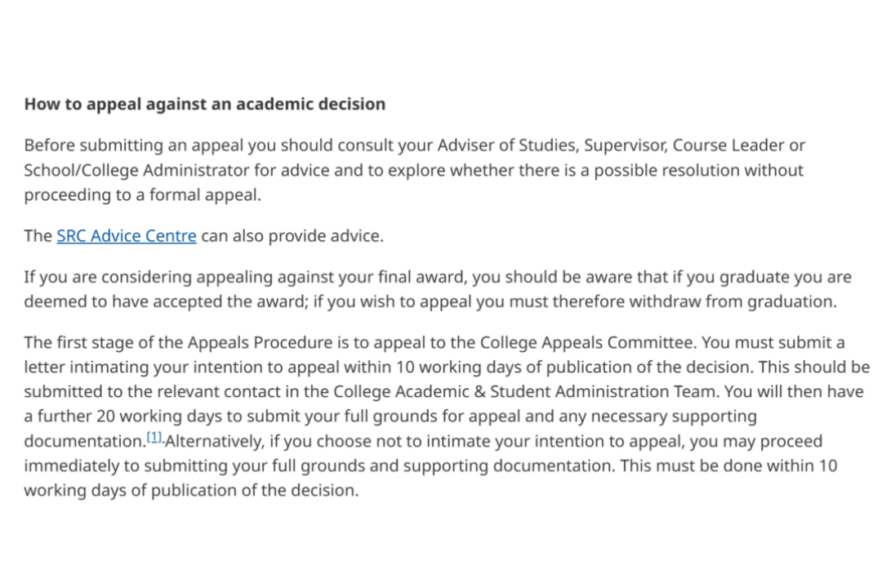The width and height of the screenshot is (882, 588).
Task: Open the SRC Advice Centre link
Action: (127, 236)
